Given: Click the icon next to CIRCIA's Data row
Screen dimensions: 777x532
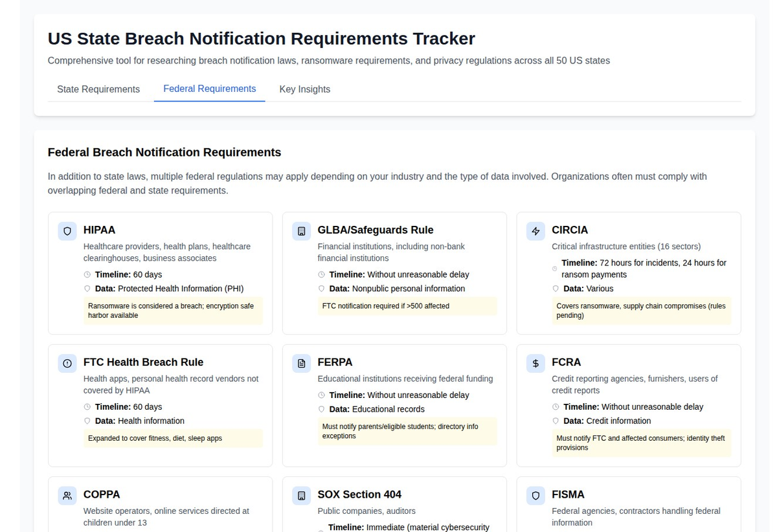Looking at the screenshot, I should pos(556,289).
